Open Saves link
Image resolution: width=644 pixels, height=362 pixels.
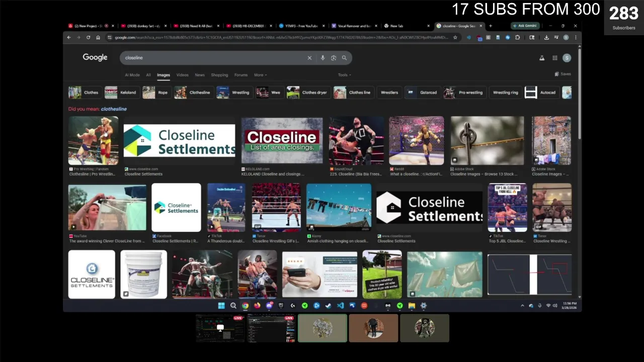point(562,74)
